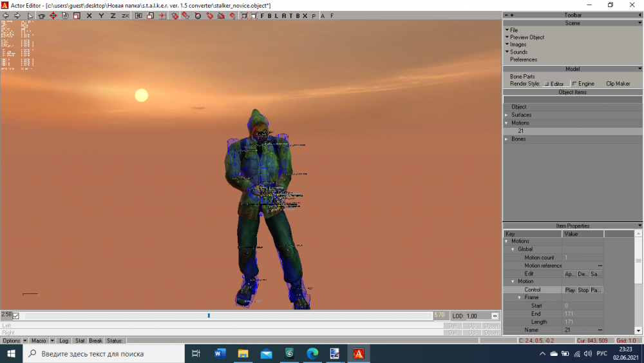Toggle the Z axis constraint

113,15
